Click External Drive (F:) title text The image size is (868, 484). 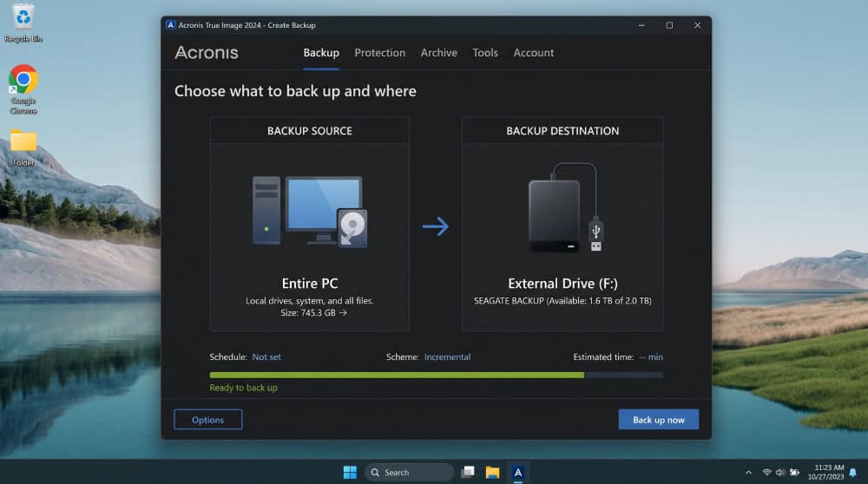[563, 284]
